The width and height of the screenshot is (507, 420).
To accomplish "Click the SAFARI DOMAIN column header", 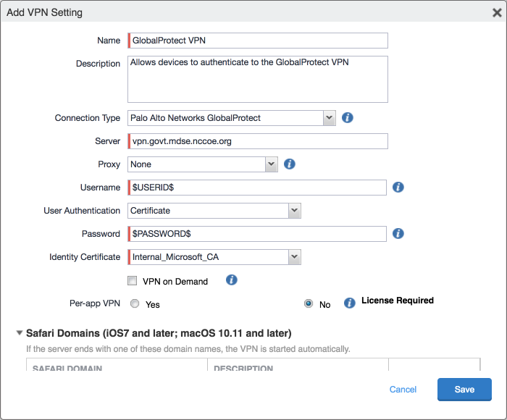I will (67, 368).
